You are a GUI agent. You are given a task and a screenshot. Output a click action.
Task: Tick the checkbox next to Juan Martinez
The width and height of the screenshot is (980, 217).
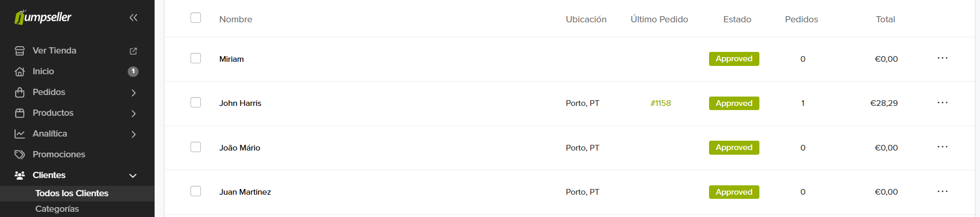[196, 191]
